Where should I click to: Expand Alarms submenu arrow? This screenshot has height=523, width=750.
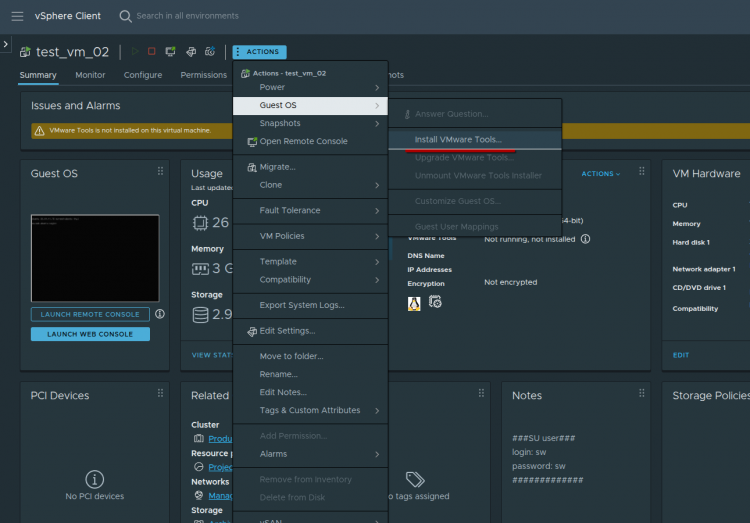(x=377, y=455)
